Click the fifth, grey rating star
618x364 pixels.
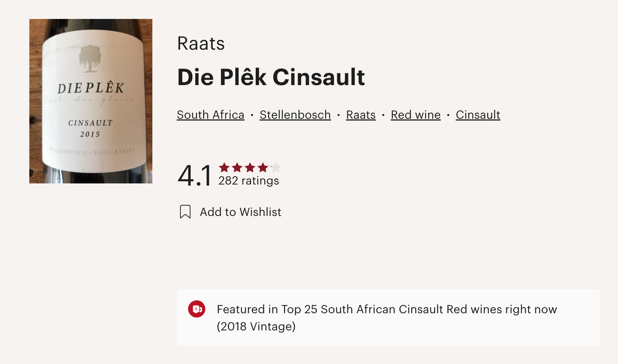(x=275, y=167)
